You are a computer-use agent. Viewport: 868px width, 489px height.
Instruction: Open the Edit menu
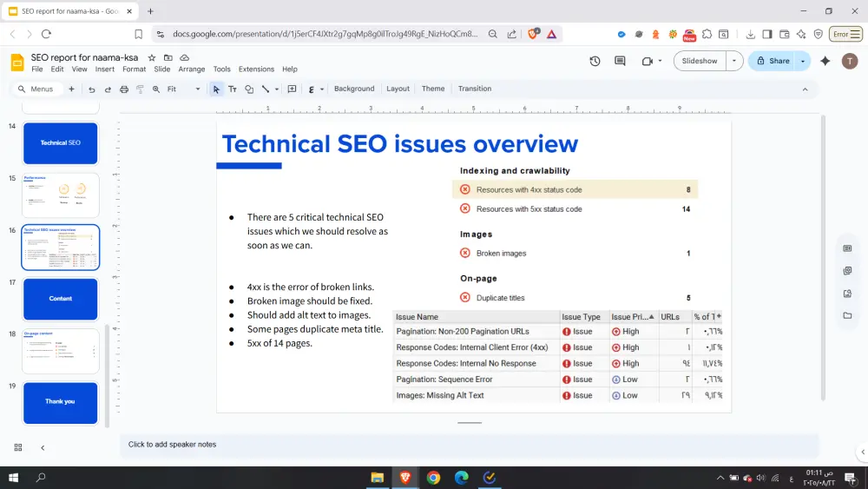57,69
